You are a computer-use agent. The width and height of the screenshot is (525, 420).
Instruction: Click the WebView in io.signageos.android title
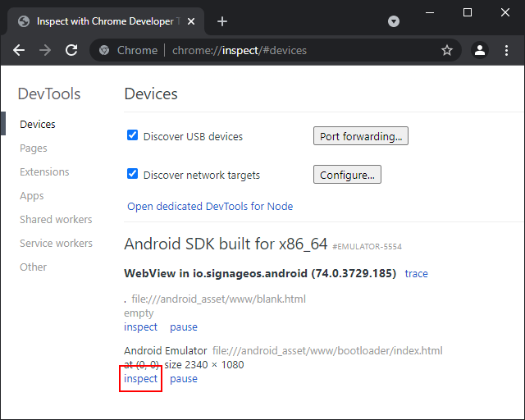pos(260,273)
